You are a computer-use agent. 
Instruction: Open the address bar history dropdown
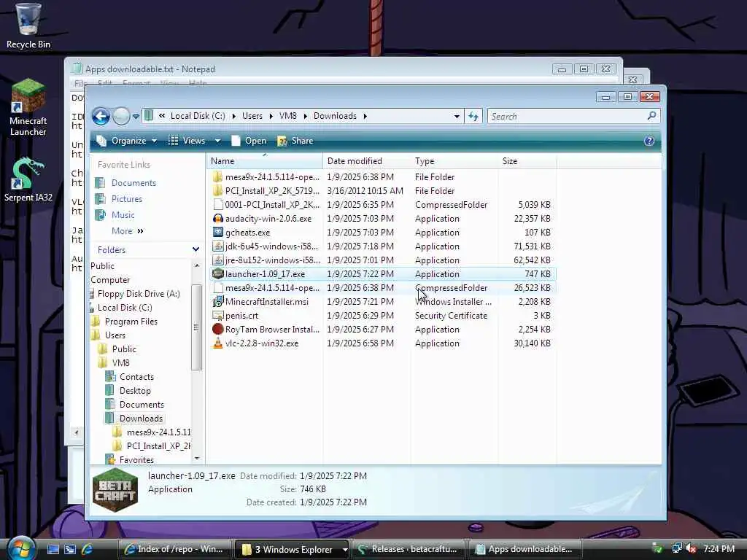pyautogui.click(x=457, y=116)
